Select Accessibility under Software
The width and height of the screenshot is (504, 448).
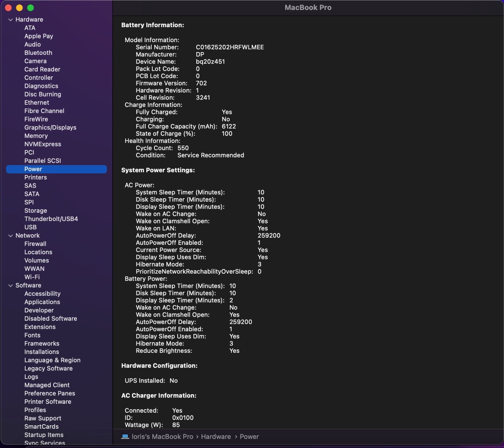click(x=42, y=294)
